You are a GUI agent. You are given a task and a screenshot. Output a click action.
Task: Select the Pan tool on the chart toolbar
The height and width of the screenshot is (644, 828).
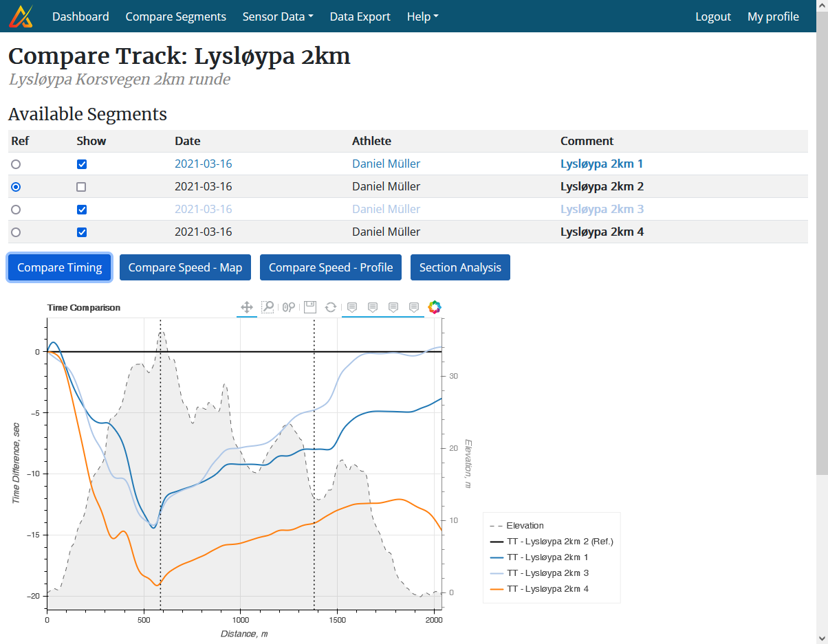tap(247, 307)
